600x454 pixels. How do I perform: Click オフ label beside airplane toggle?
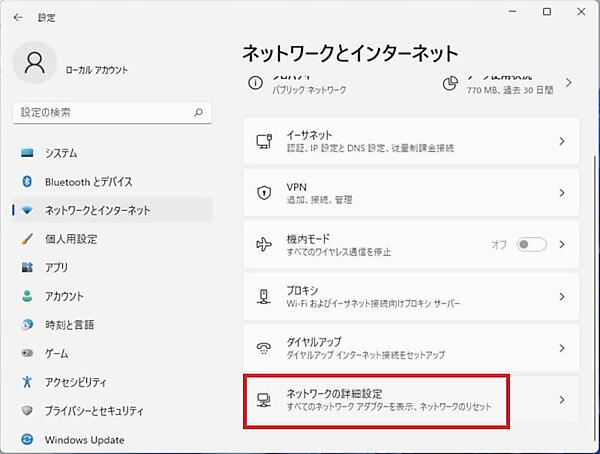coord(499,244)
